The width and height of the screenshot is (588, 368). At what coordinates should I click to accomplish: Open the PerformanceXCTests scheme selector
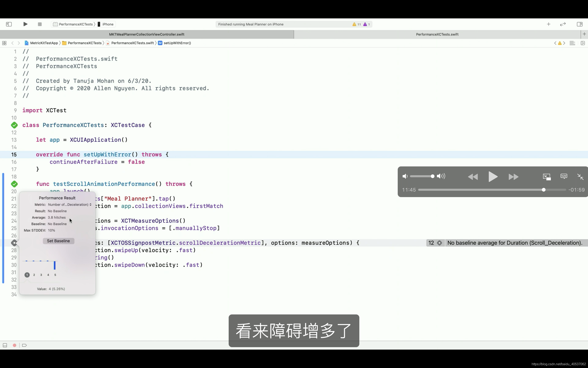click(x=73, y=24)
